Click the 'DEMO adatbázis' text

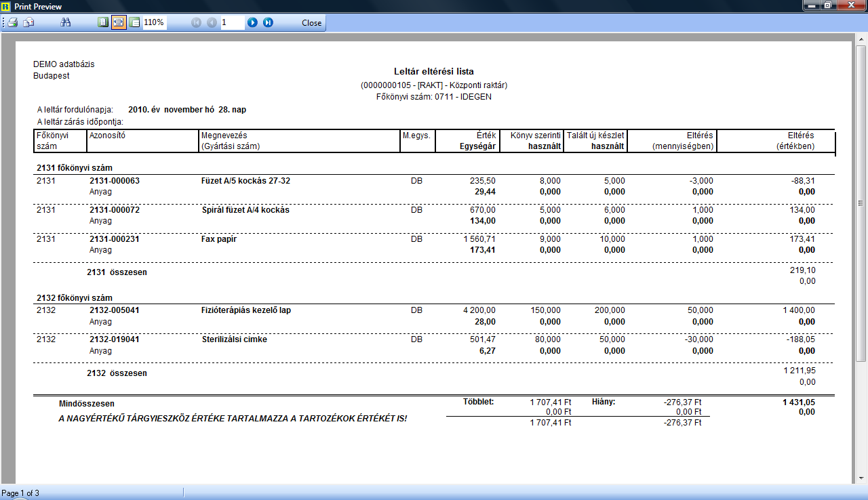64,64
